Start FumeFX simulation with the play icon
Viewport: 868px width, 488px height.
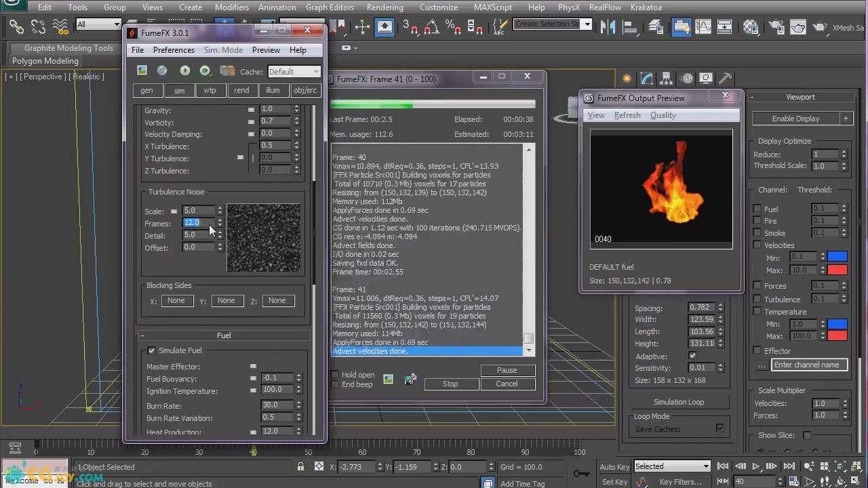point(184,70)
